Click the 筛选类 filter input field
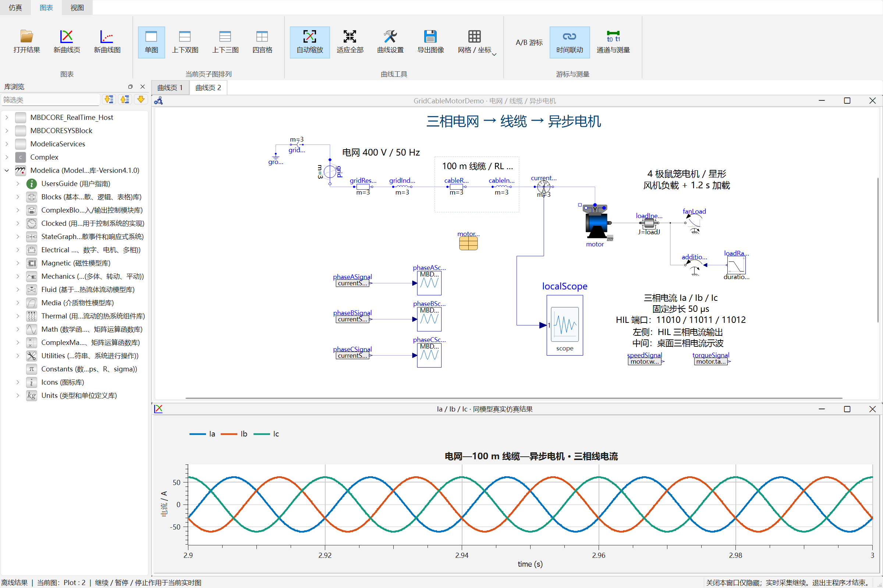Image resolution: width=883 pixels, height=588 pixels. pyautogui.click(x=50, y=100)
